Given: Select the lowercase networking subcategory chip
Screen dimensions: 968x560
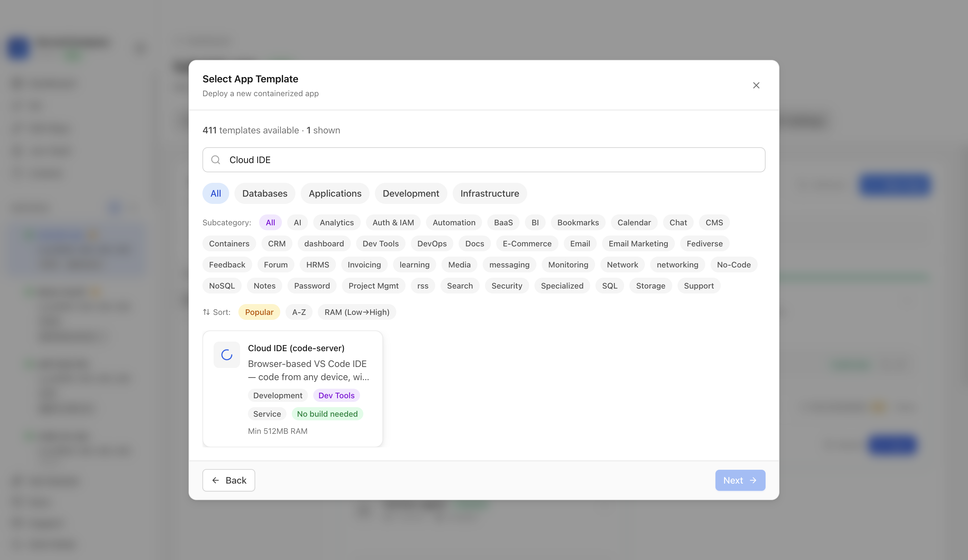Looking at the screenshot, I should click(677, 265).
